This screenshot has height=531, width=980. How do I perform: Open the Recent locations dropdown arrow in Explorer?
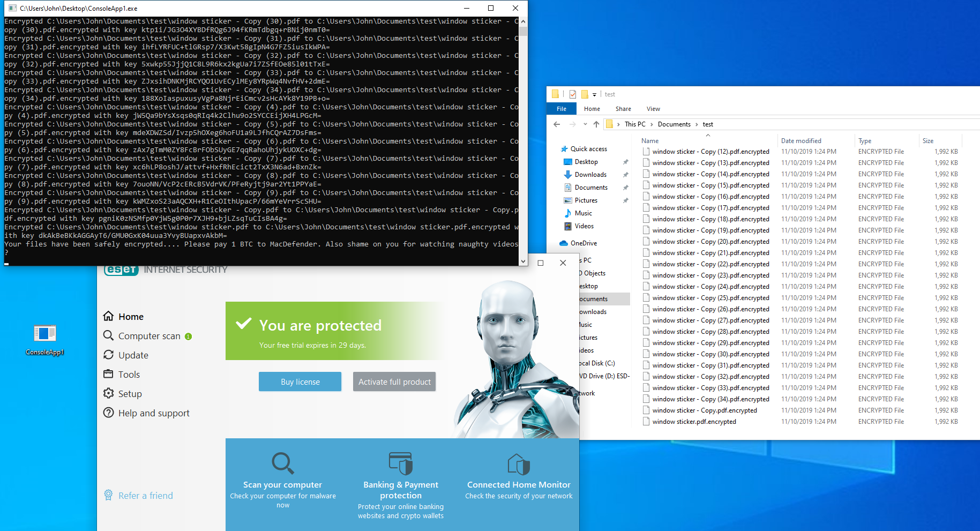pyautogui.click(x=585, y=124)
